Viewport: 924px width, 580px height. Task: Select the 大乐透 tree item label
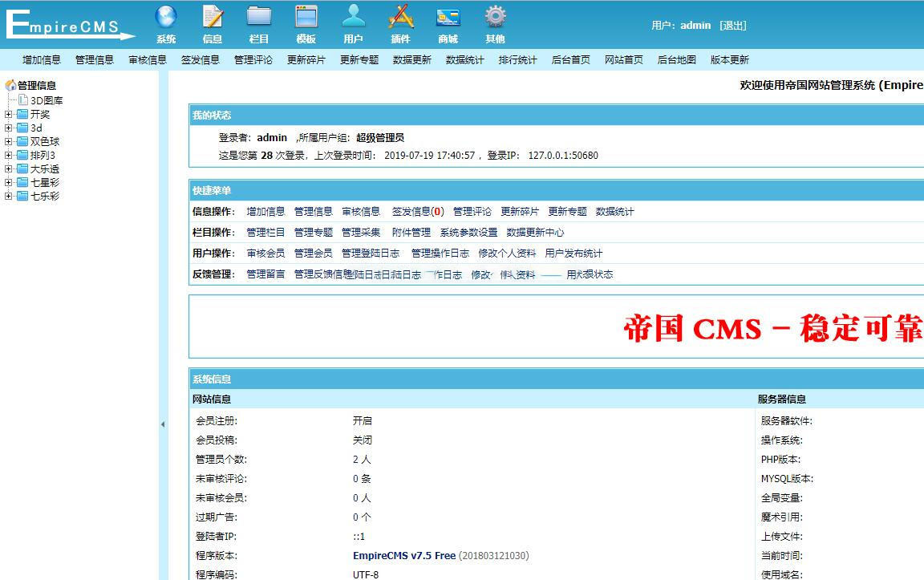[45, 168]
